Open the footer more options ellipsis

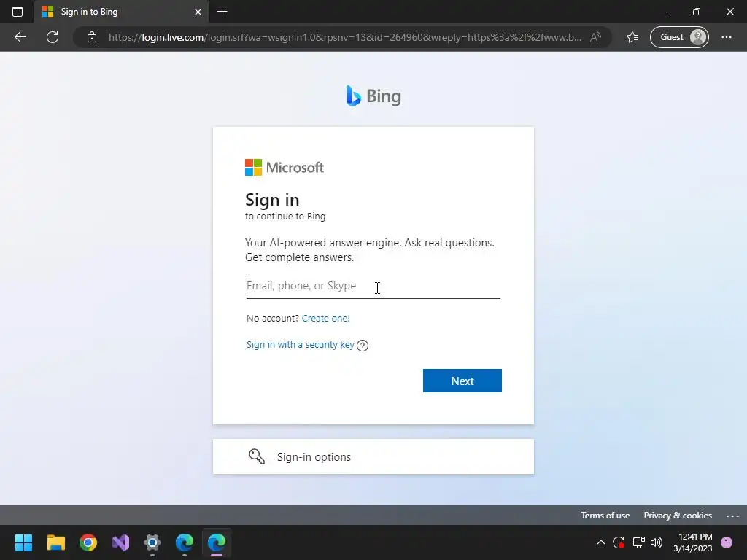click(732, 516)
